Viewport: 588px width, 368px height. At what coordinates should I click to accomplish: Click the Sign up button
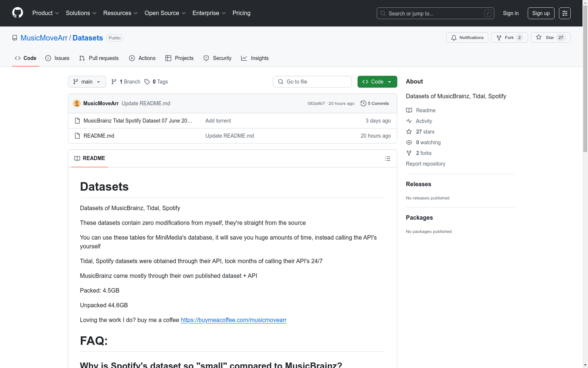pyautogui.click(x=541, y=13)
